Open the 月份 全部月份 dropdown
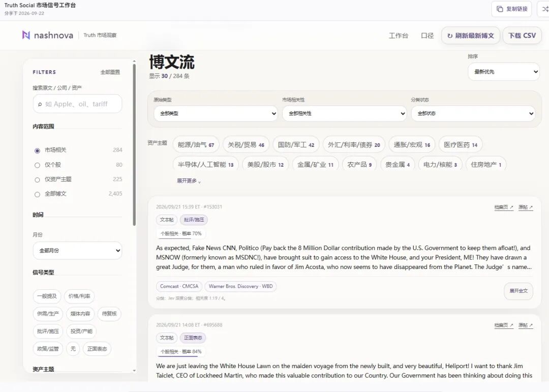The image size is (549, 392). pyautogui.click(x=77, y=251)
